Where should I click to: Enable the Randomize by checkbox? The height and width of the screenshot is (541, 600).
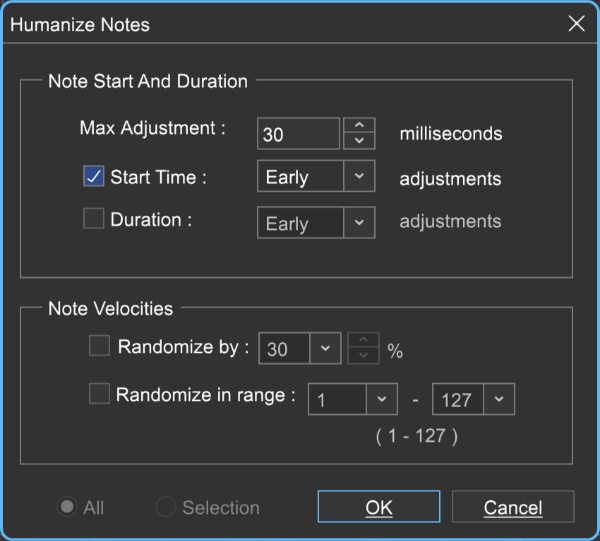coord(99,345)
